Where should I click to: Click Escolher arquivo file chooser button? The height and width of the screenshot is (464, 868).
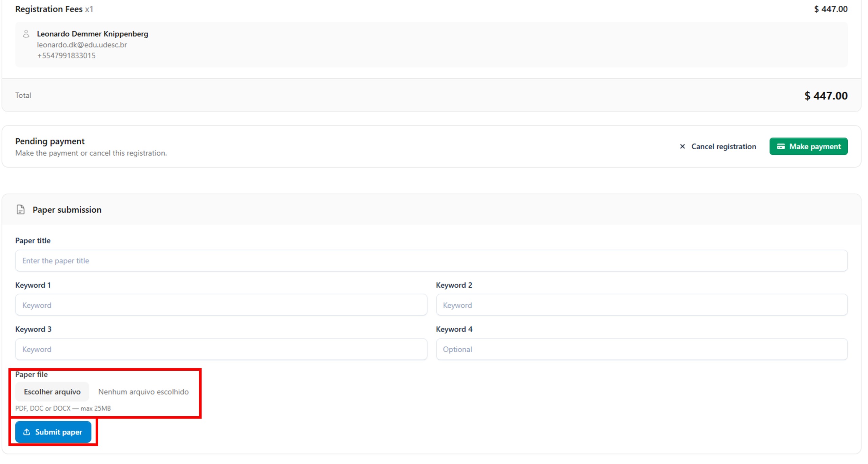click(52, 392)
